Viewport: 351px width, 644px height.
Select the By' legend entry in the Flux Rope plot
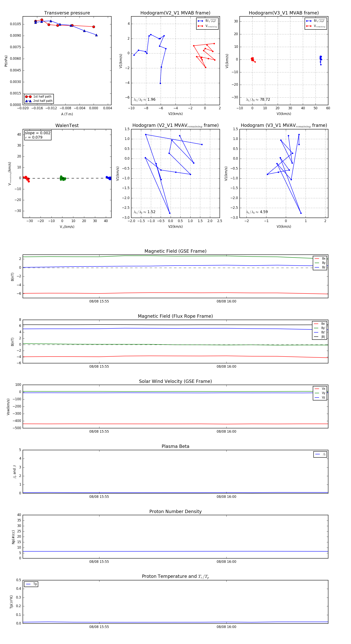pyautogui.click(x=320, y=328)
